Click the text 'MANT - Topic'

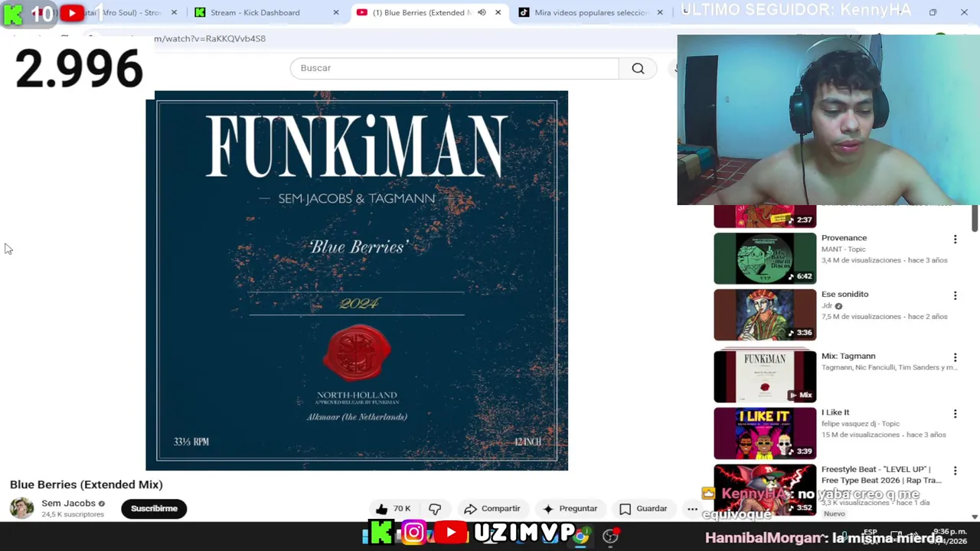(x=844, y=249)
